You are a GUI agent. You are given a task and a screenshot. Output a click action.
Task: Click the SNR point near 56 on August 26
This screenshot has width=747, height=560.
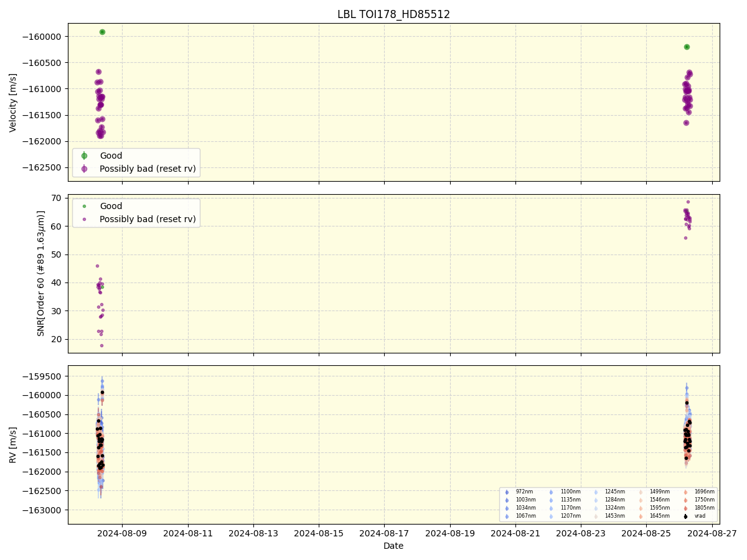[x=685, y=238]
